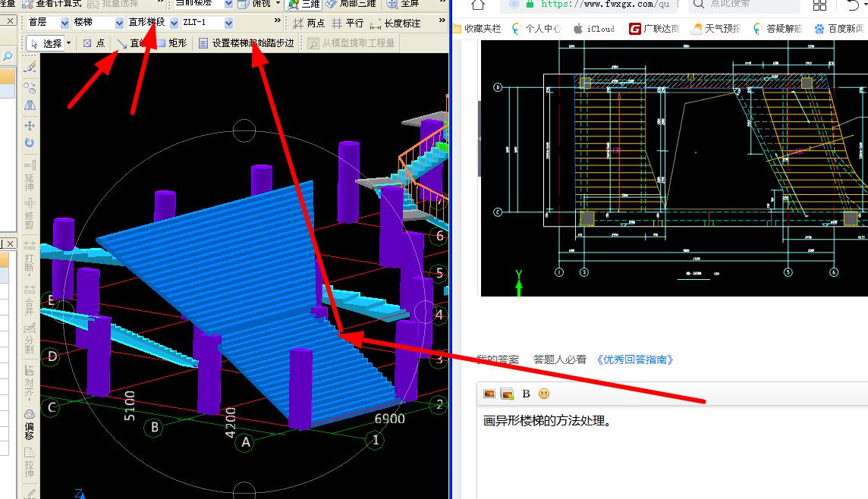Choose the 矩形 rectangle drawing tool
This screenshot has width=868, height=499.
(x=171, y=43)
